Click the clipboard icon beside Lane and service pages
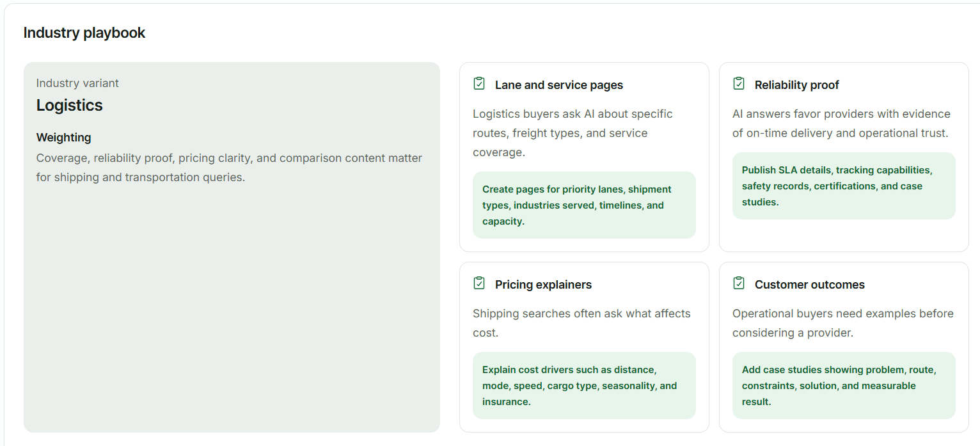Viewport: 980px width, 446px height. [x=479, y=84]
